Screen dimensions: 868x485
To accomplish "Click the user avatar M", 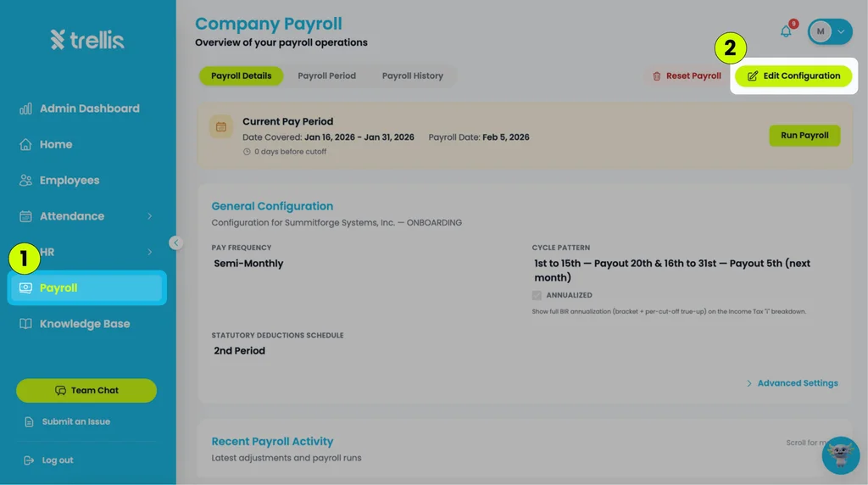I will pos(821,31).
